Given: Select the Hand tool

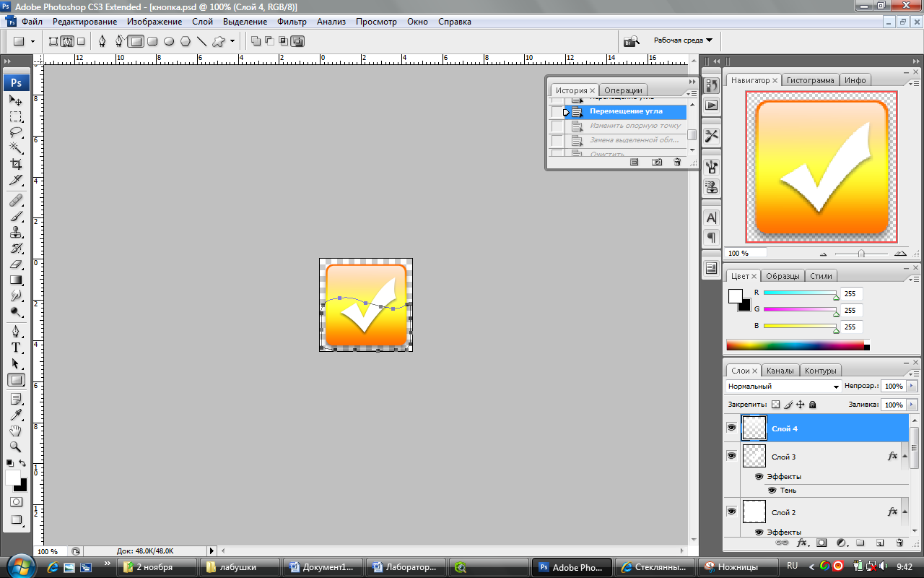Looking at the screenshot, I should 16,431.
